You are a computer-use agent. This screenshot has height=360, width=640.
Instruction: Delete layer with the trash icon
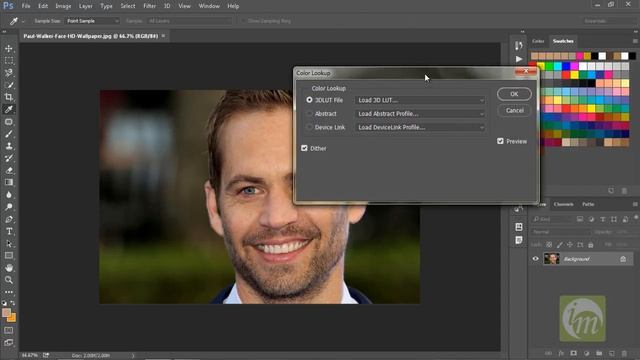tap(624, 353)
